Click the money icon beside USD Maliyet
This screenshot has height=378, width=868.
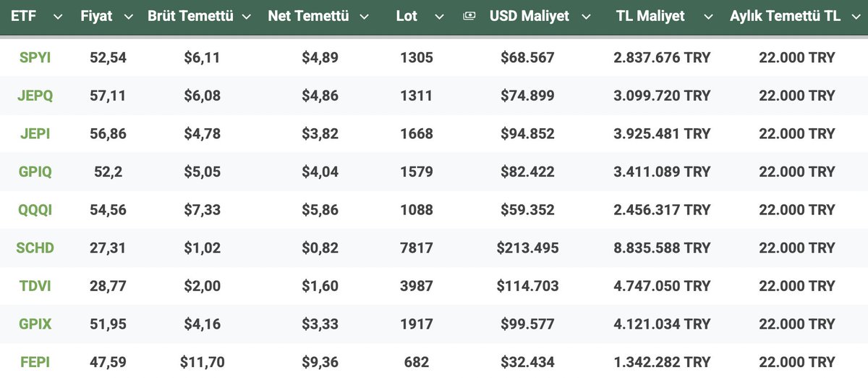click(469, 16)
